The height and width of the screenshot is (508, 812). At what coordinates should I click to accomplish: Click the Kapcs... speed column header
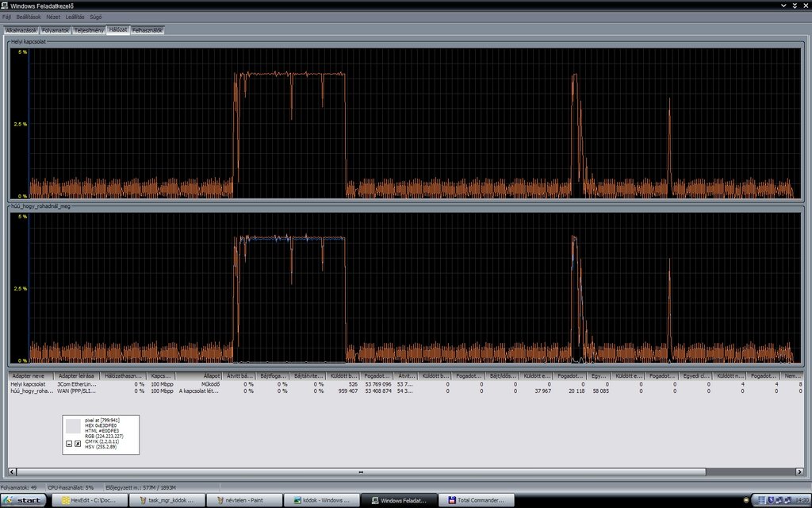[160, 375]
